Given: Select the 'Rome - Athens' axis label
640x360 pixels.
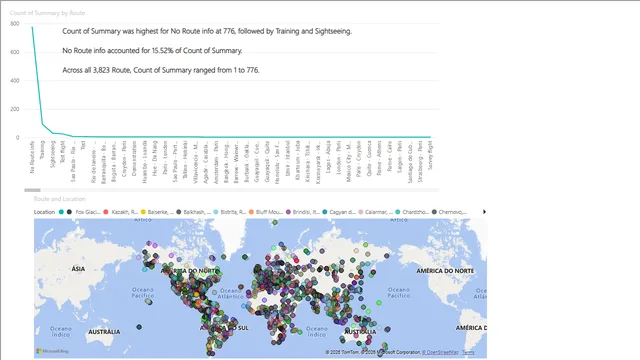Looking at the screenshot, I should coord(379,158).
